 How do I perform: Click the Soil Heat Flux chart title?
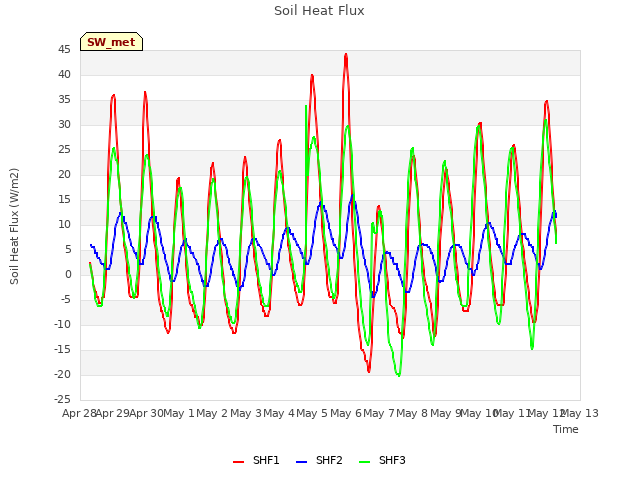tap(319, 11)
